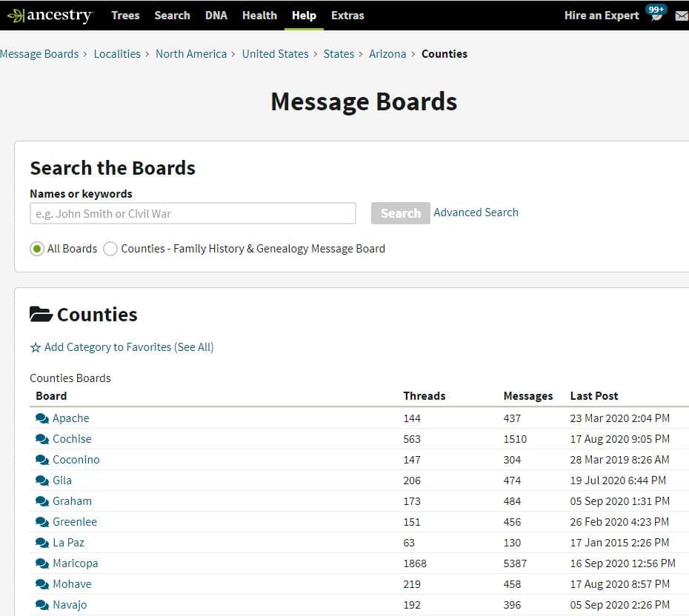Open the DNA menu
Image resolution: width=689 pixels, height=616 pixels.
(x=216, y=16)
